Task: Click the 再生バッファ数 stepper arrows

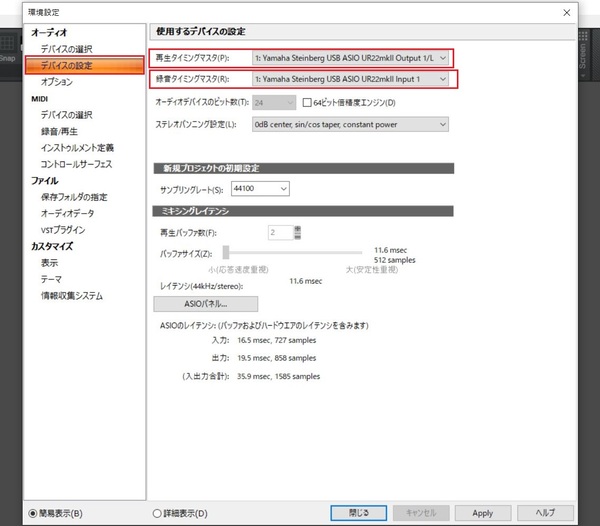Action: click(x=297, y=233)
